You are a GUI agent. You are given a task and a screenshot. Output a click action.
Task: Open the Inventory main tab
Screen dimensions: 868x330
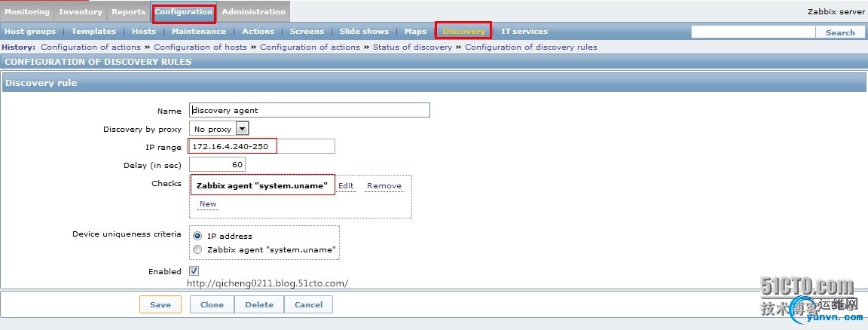(x=81, y=11)
